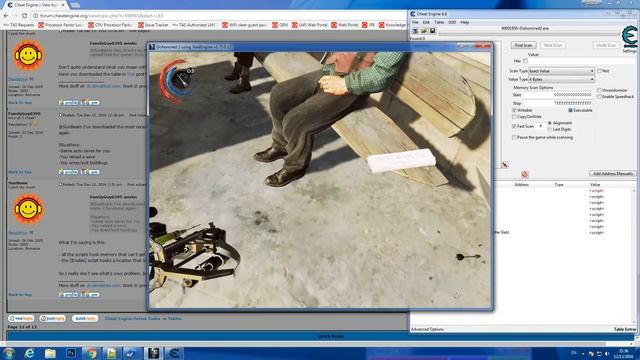
Task: Open the Processor Factor bookmark
Action: 60,25
